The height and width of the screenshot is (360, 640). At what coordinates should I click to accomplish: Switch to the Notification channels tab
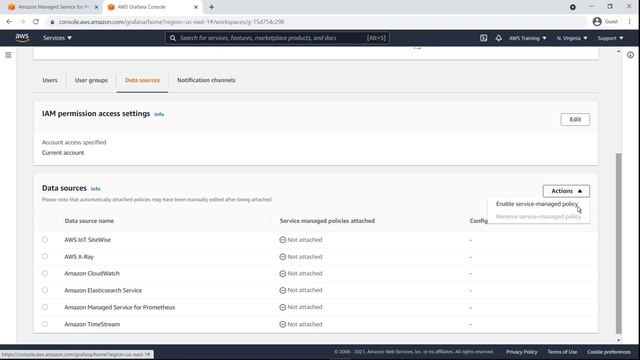pos(206,80)
